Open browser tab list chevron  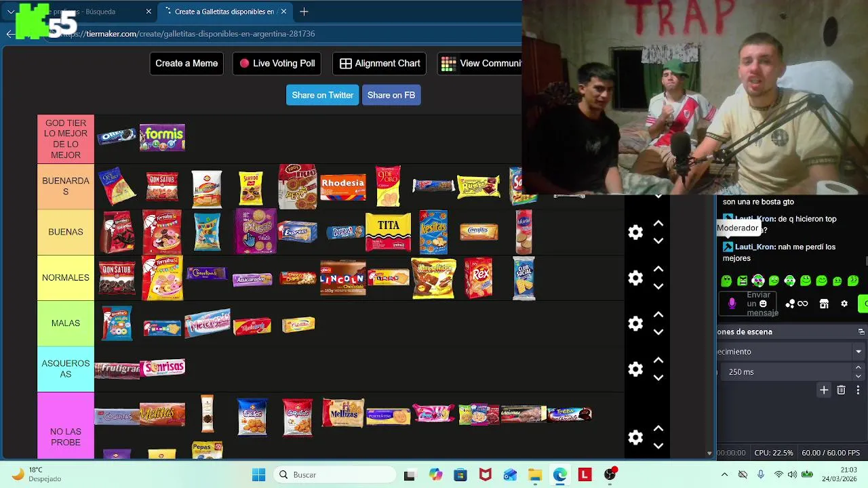click(11, 12)
